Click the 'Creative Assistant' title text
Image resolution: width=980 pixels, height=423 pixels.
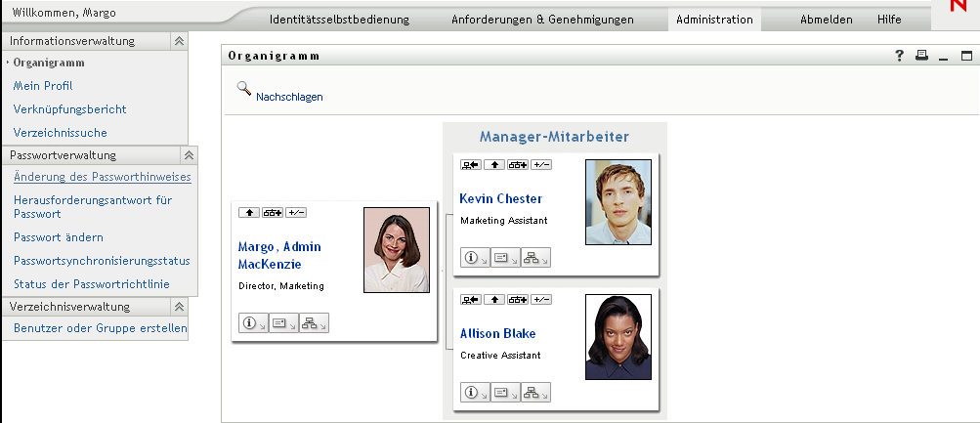(500, 356)
